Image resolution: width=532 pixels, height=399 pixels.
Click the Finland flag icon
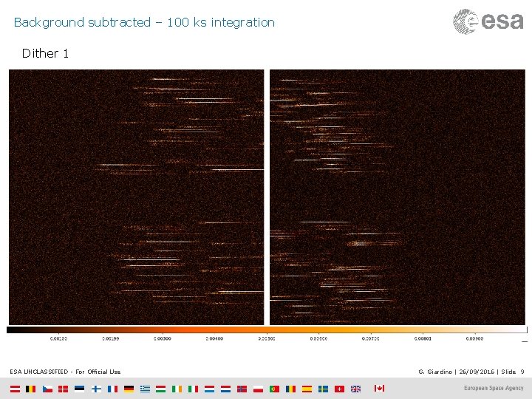click(x=96, y=389)
